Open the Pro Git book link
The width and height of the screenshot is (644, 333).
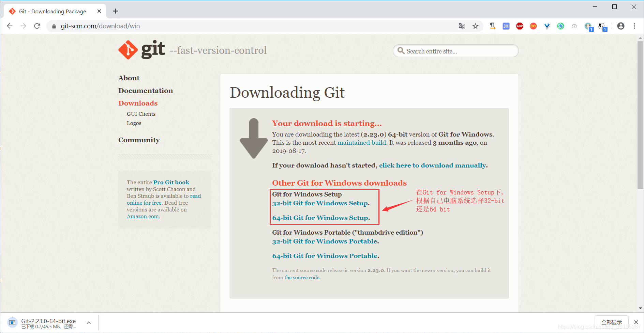[171, 183]
